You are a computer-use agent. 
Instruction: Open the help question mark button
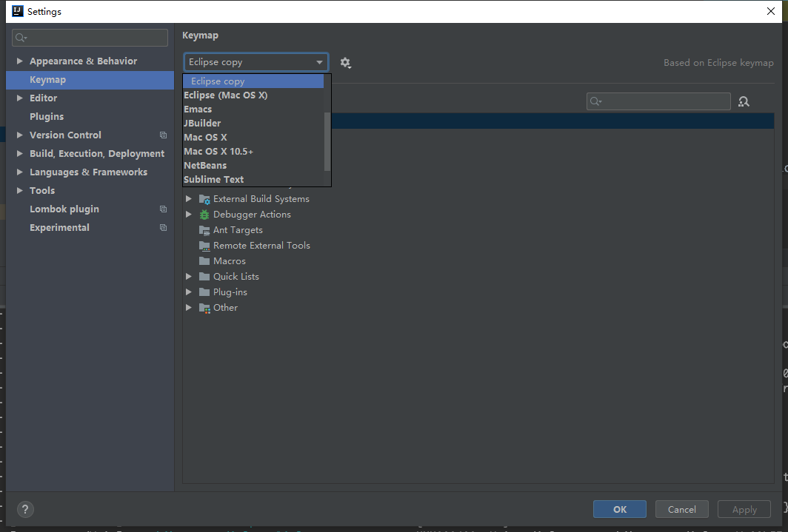(x=25, y=509)
